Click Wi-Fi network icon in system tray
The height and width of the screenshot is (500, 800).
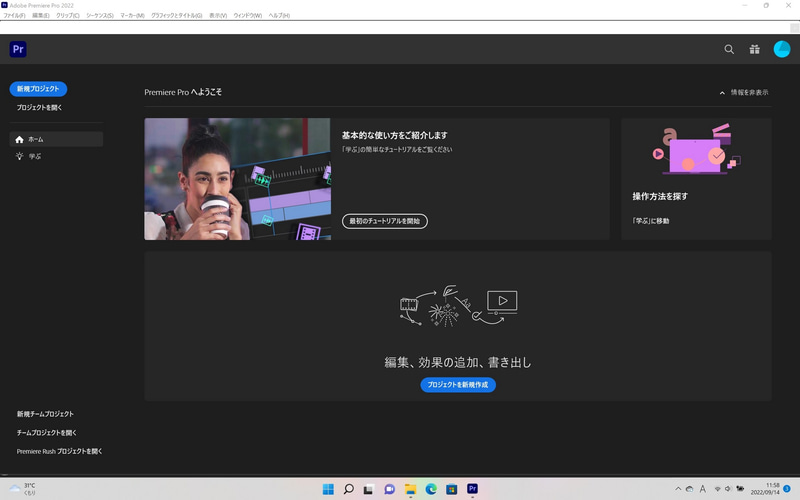tap(717, 489)
